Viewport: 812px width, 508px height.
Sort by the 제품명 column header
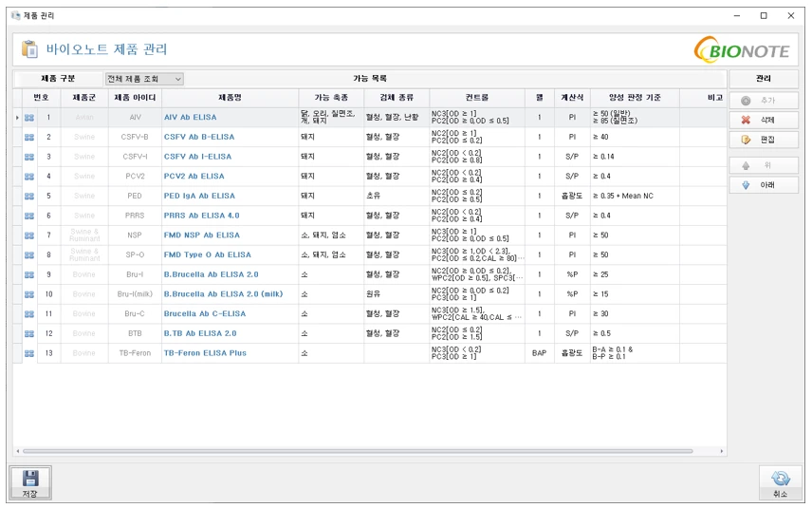click(230, 98)
